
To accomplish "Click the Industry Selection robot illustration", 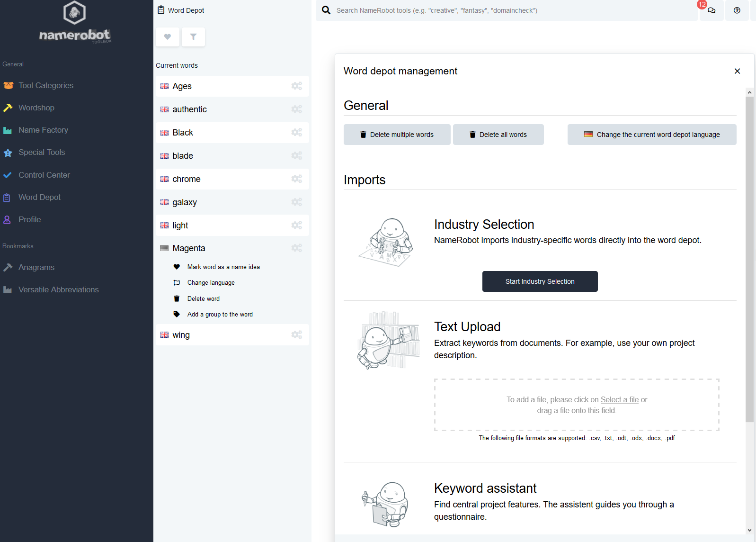I will [386, 242].
